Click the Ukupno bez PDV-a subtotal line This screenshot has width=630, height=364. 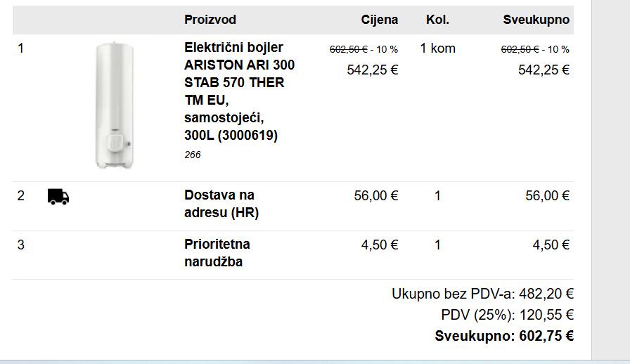(482, 294)
